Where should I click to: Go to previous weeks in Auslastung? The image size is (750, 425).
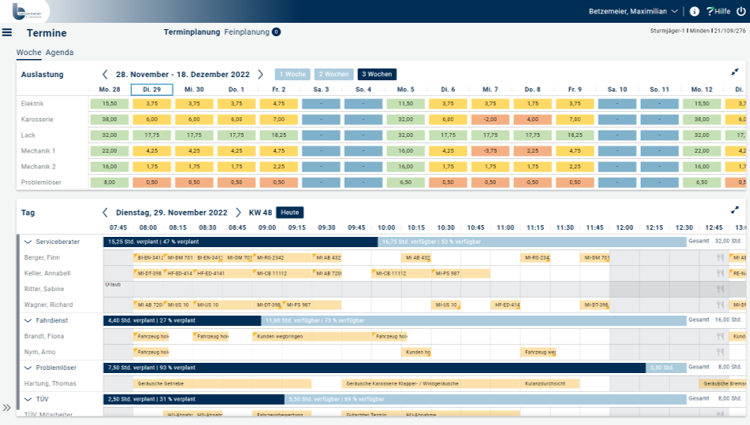point(105,74)
